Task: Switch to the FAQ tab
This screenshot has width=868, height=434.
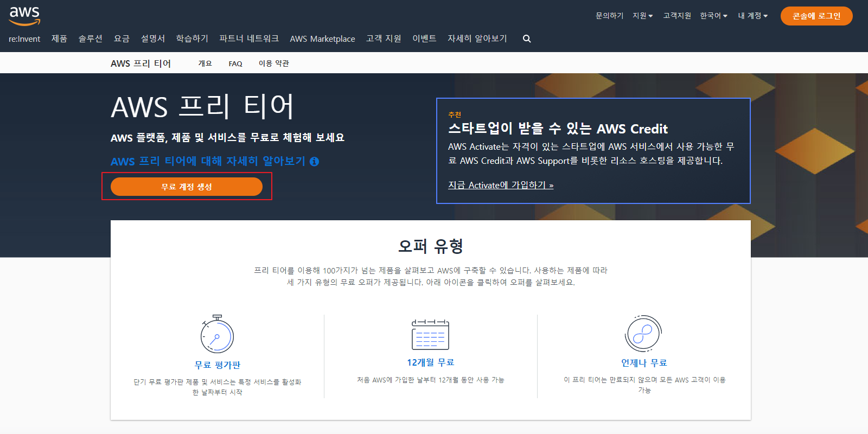Action: (x=235, y=63)
